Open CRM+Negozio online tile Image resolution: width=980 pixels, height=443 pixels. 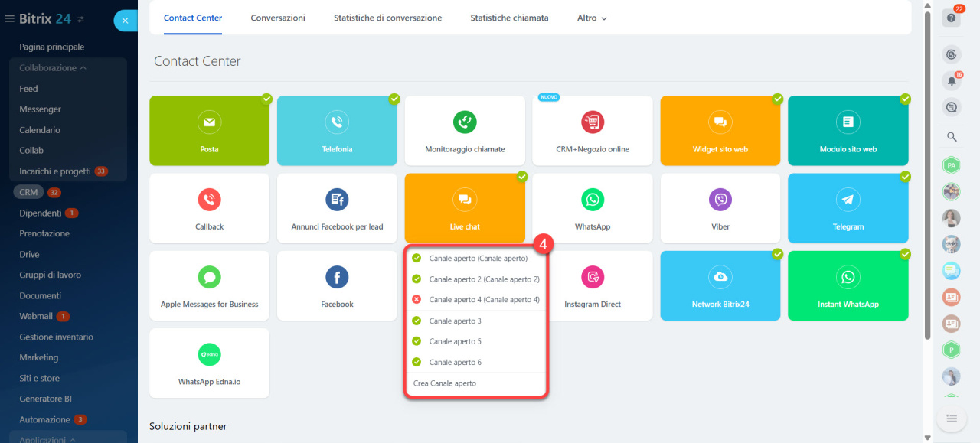coord(593,131)
